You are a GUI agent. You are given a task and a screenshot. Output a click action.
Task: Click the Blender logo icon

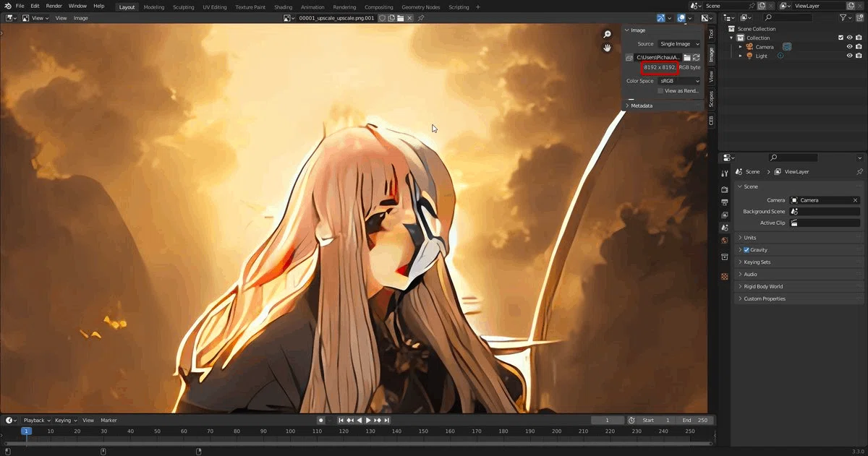pos(7,6)
